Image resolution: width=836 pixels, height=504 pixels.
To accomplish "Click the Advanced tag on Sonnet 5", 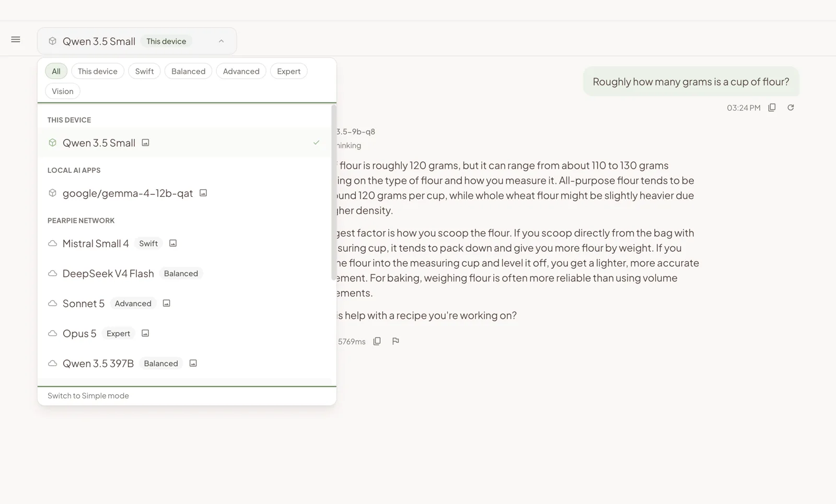I will point(133,303).
